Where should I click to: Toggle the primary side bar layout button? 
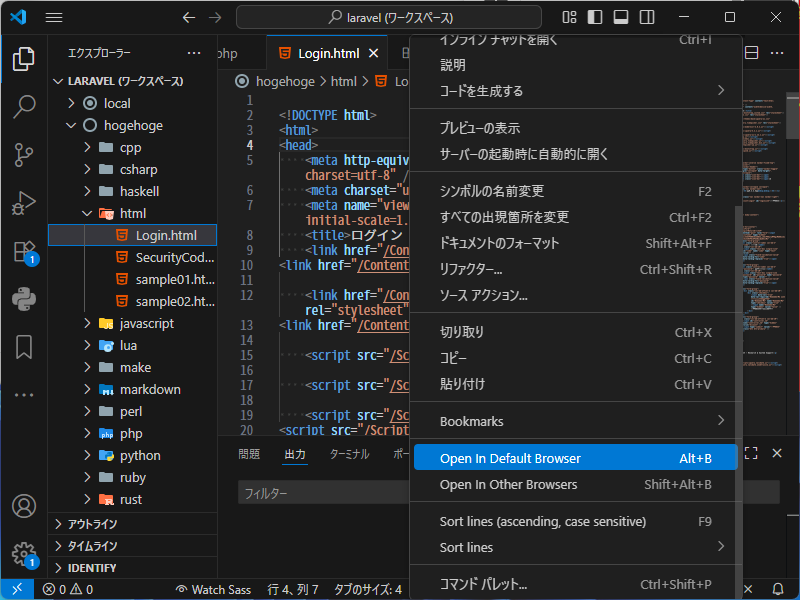pyautogui.click(x=595, y=18)
